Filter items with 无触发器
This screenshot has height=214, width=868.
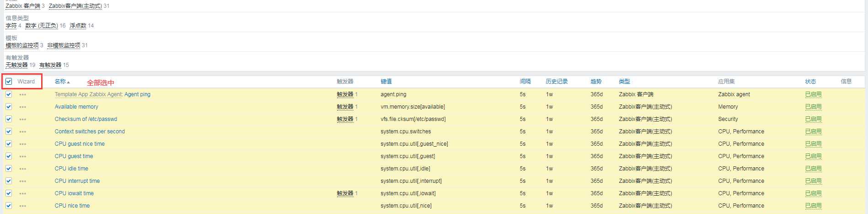click(x=16, y=65)
